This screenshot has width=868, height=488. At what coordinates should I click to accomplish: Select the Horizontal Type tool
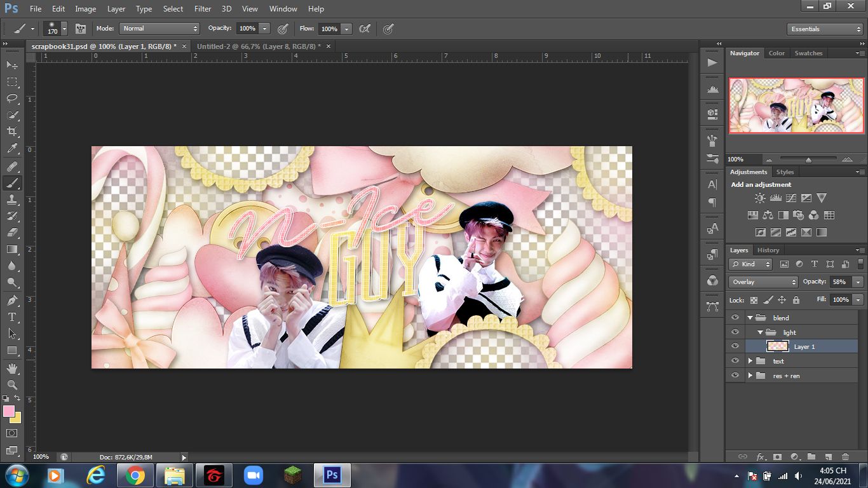tap(12, 316)
